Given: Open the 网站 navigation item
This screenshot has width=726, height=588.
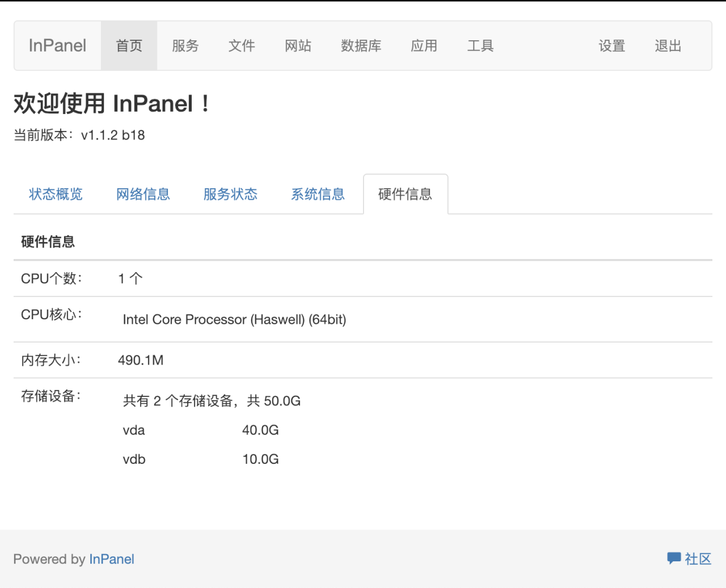Looking at the screenshot, I should point(298,45).
